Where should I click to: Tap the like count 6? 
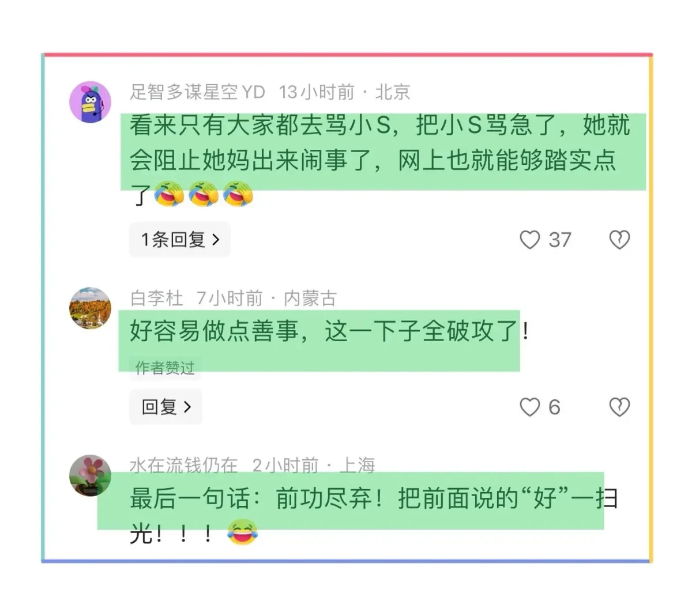click(554, 407)
